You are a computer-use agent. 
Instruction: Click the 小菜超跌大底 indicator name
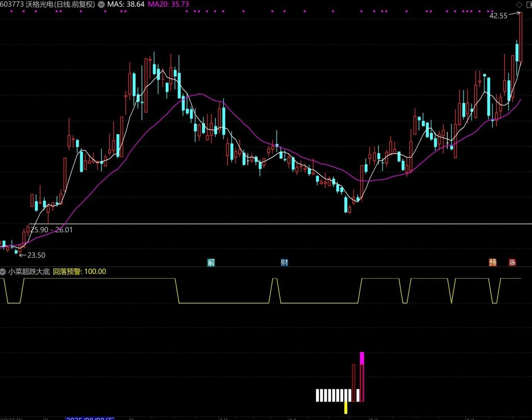pyautogui.click(x=29, y=272)
